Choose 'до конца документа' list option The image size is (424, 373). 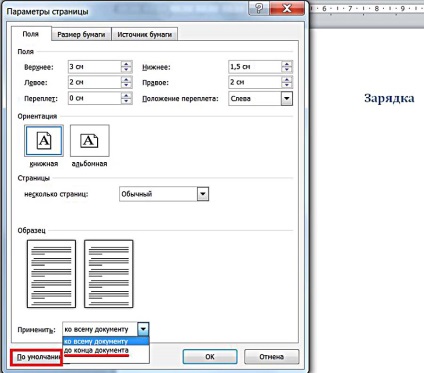[x=106, y=350]
